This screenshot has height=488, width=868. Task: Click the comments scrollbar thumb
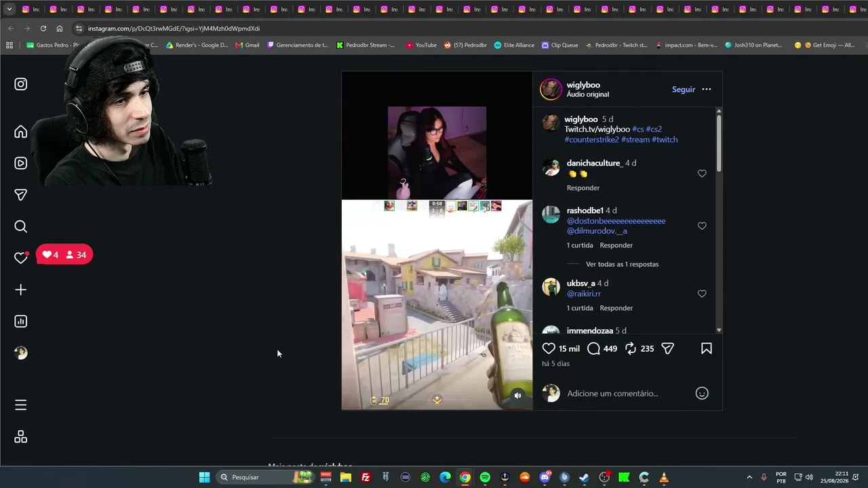tap(719, 142)
